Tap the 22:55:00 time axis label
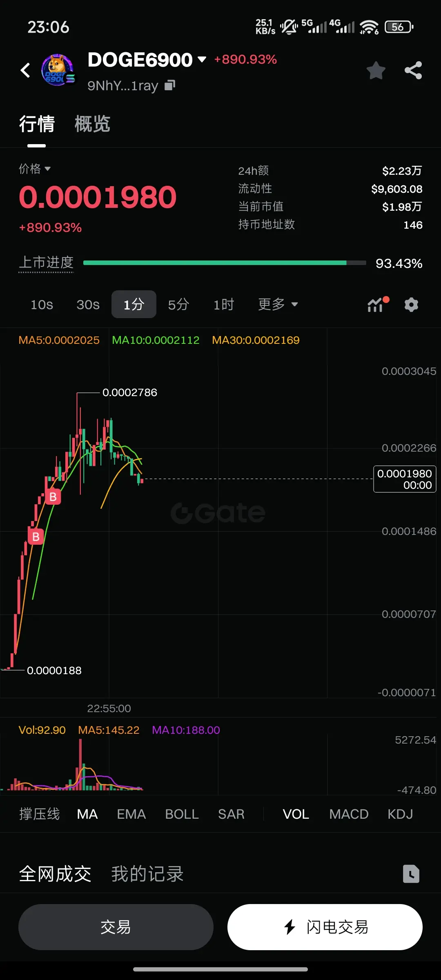441x980 pixels. [x=109, y=708]
